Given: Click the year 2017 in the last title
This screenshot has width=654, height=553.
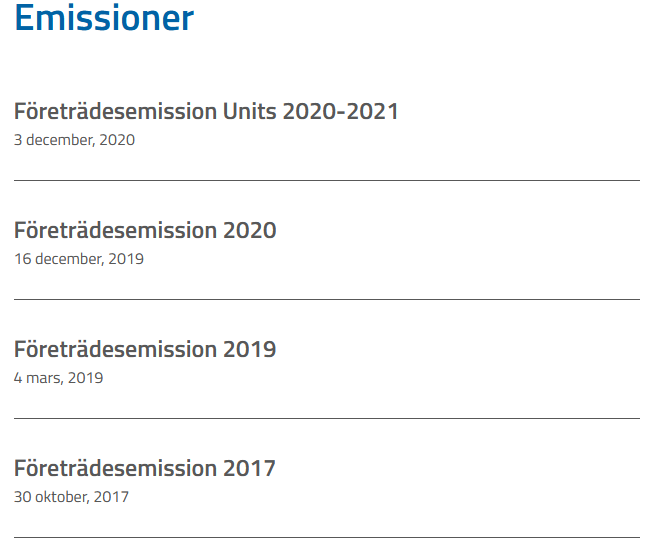Looking at the screenshot, I should tap(250, 468).
